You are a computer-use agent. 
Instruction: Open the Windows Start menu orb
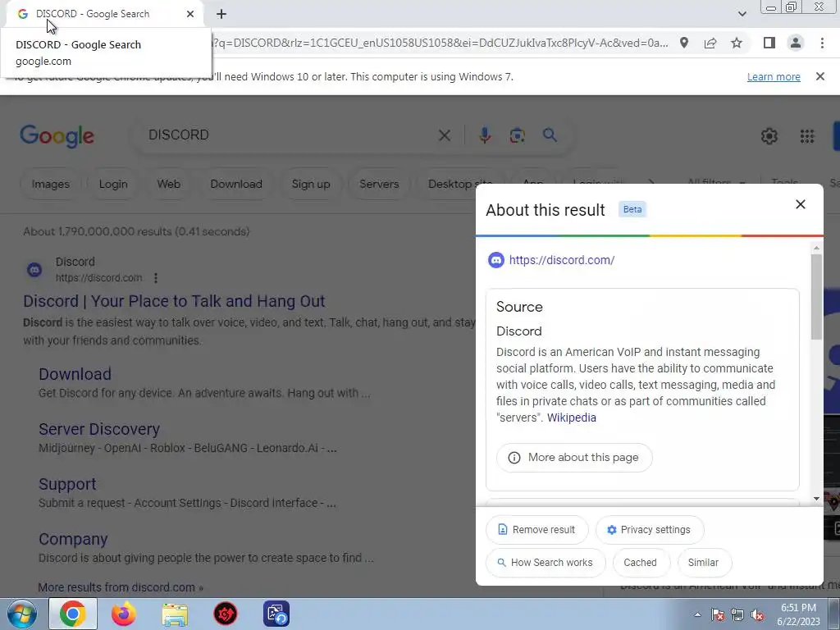(22, 614)
